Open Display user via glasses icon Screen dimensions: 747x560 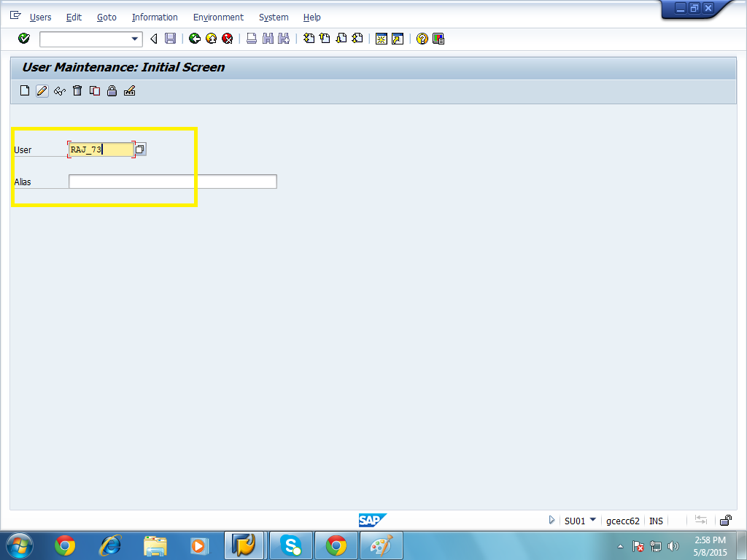pyautogui.click(x=59, y=90)
